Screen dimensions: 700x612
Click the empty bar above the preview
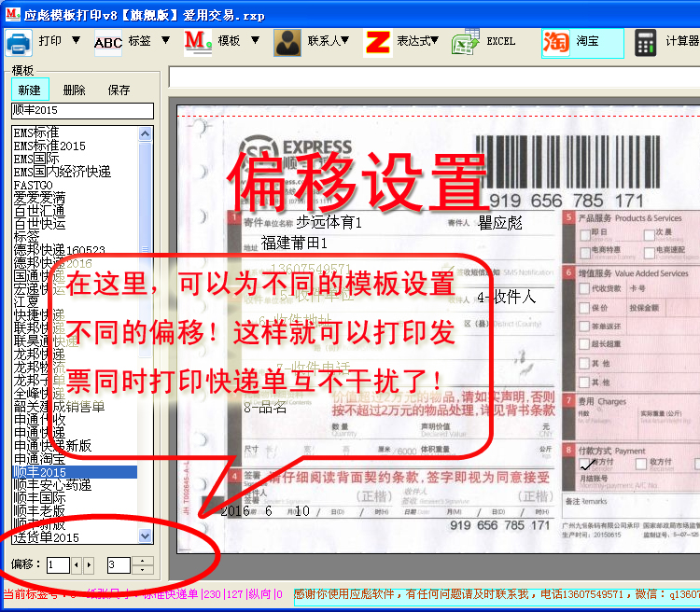click(x=434, y=76)
